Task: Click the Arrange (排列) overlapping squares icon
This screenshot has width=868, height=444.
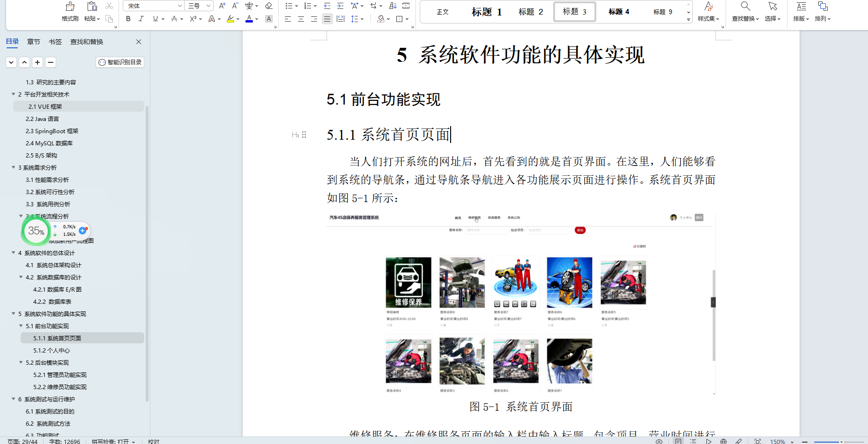Action: coord(823,7)
